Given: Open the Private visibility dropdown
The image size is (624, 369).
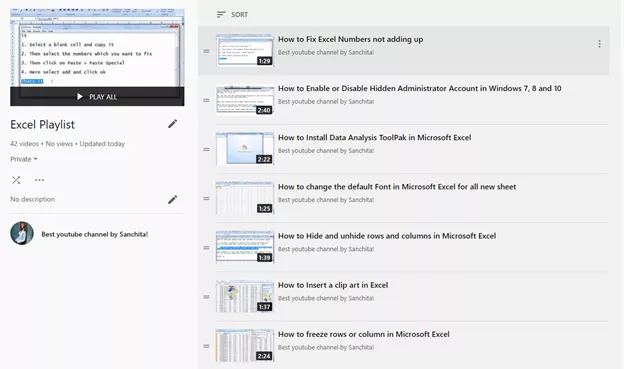Looking at the screenshot, I should (24, 159).
